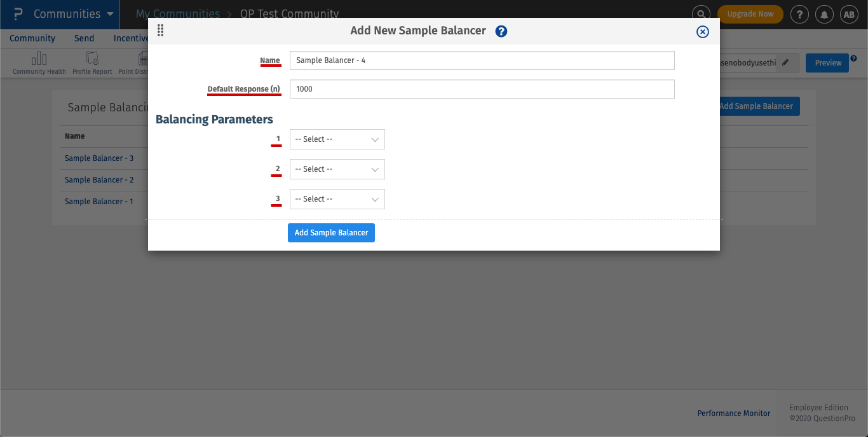Click the Upgrade Now button
868x437 pixels.
point(750,14)
